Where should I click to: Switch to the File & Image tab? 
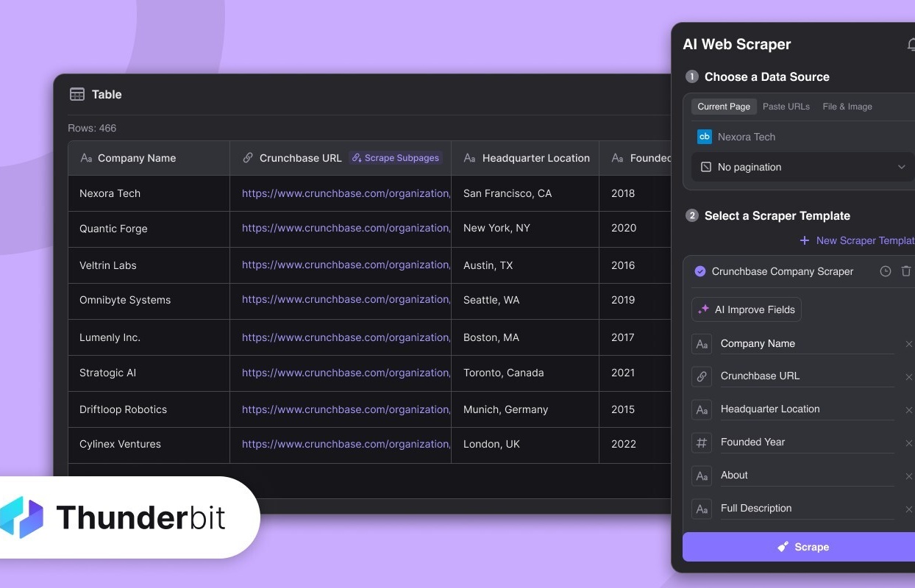tap(847, 107)
